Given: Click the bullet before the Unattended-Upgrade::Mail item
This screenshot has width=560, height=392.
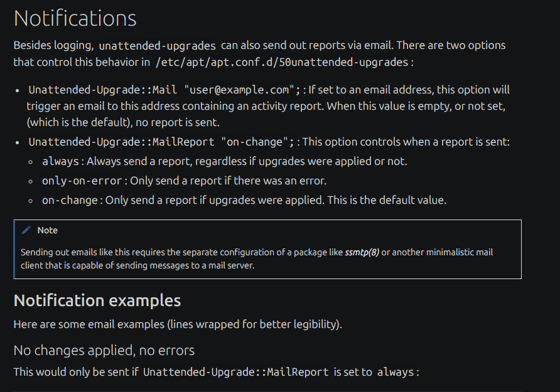Looking at the screenshot, I should (x=20, y=90).
